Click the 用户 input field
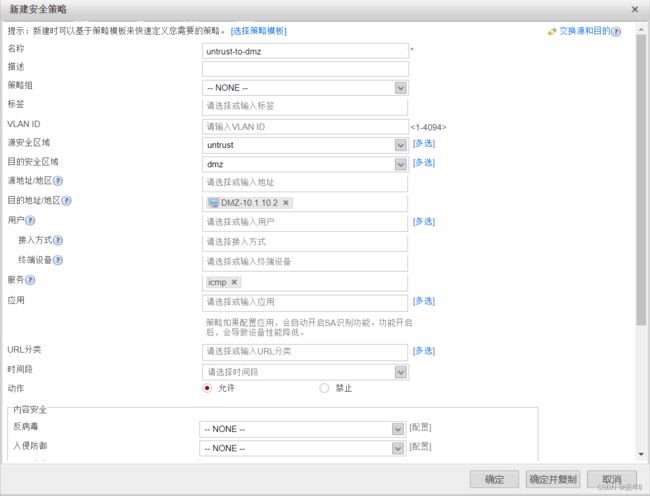Screen dimensions: 650x496 click(306, 223)
